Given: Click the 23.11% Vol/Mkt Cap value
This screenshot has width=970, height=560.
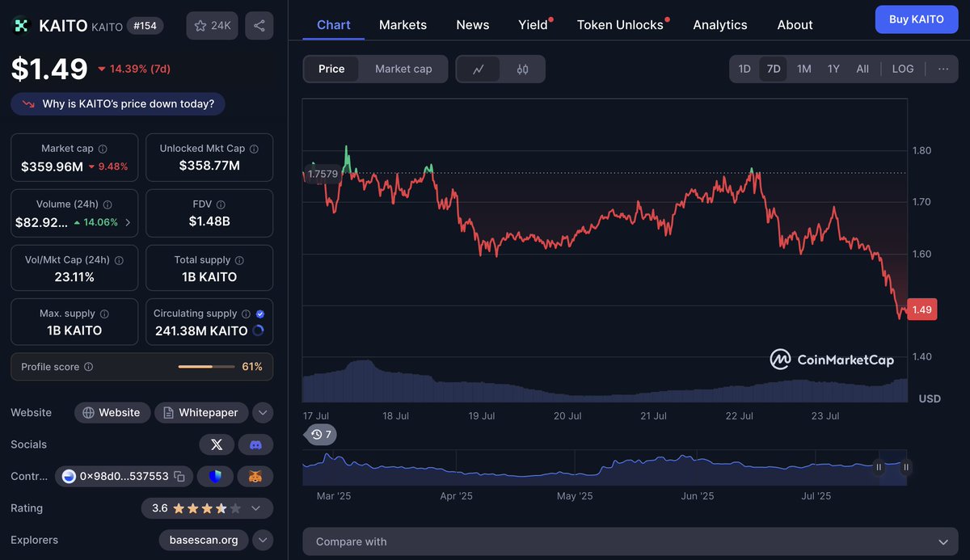Looking at the screenshot, I should tap(74, 277).
